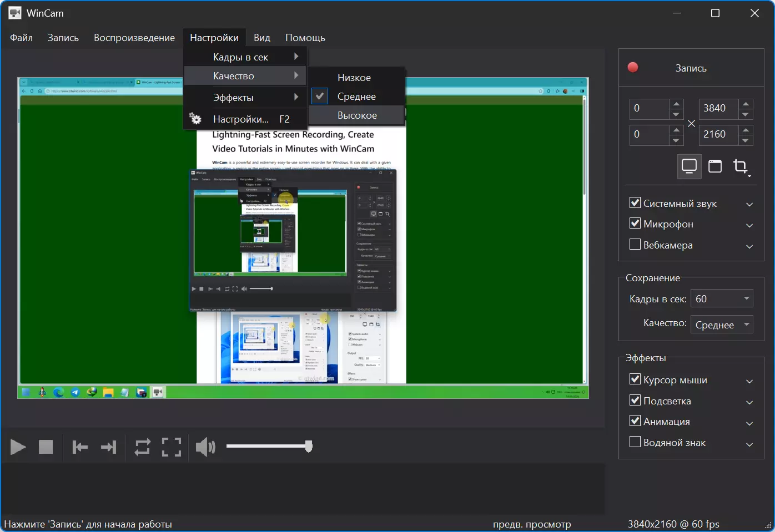The width and height of the screenshot is (775, 532).
Task: Click the red record dot icon
Action: click(x=633, y=68)
